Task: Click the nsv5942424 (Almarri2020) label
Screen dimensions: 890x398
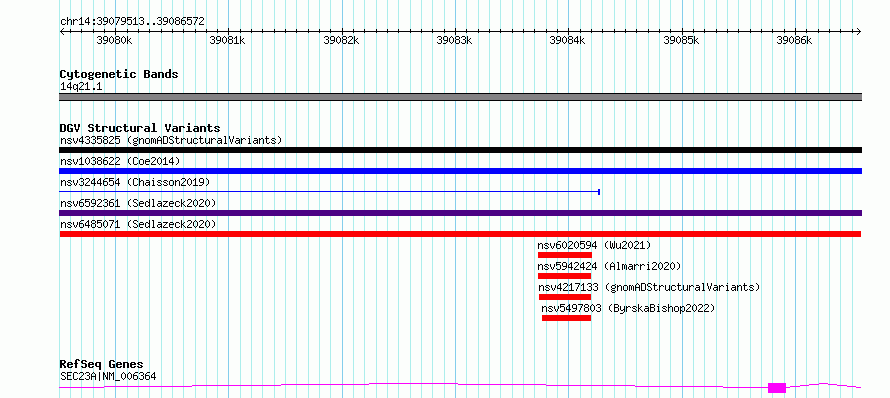Action: tap(610, 266)
